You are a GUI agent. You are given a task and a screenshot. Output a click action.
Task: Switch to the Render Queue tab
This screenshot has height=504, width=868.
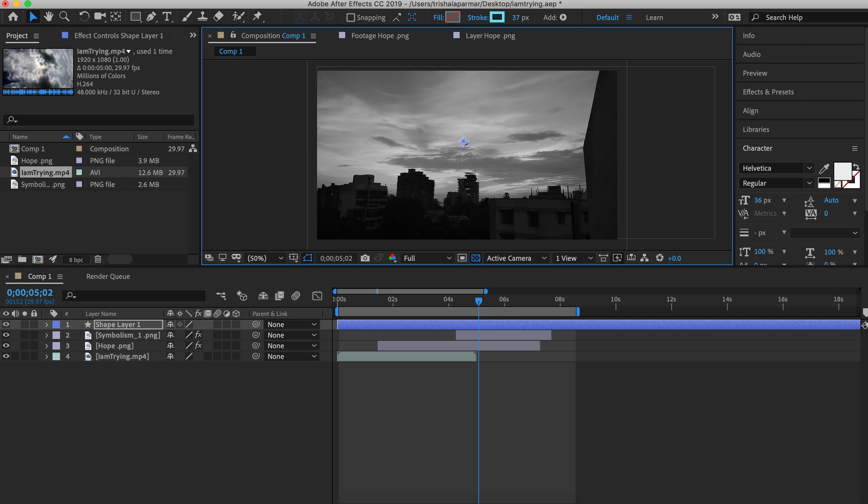click(108, 276)
